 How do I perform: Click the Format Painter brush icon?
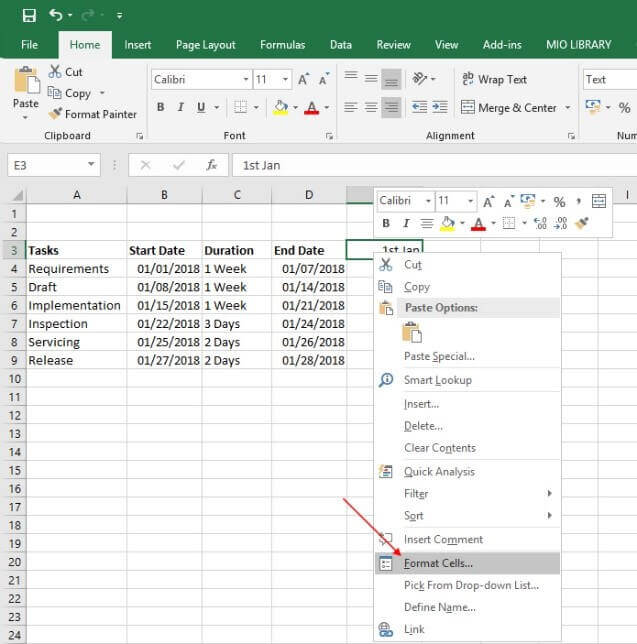tap(54, 114)
